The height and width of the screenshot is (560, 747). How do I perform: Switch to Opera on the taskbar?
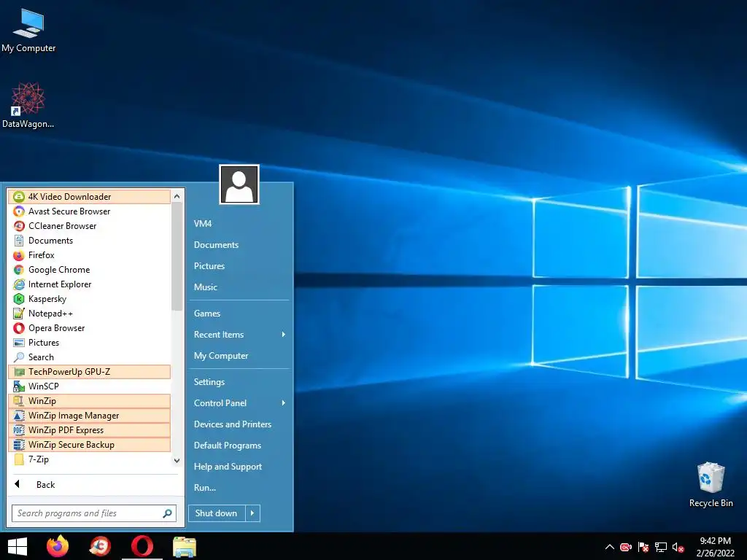142,546
